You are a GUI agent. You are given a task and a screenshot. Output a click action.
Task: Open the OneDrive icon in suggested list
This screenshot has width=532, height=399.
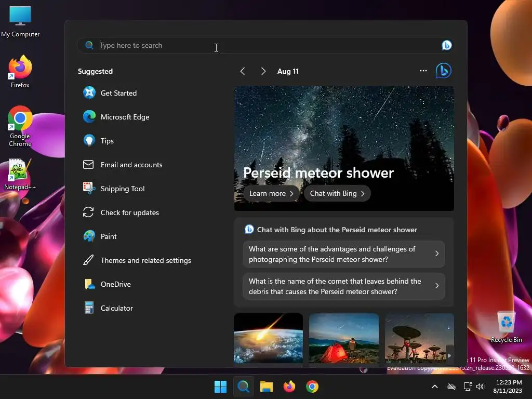pyautogui.click(x=89, y=284)
